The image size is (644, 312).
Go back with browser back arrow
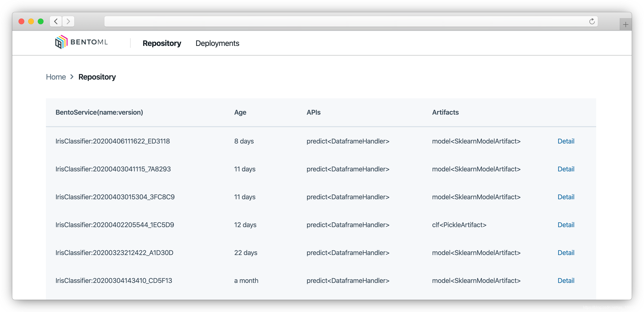56,21
